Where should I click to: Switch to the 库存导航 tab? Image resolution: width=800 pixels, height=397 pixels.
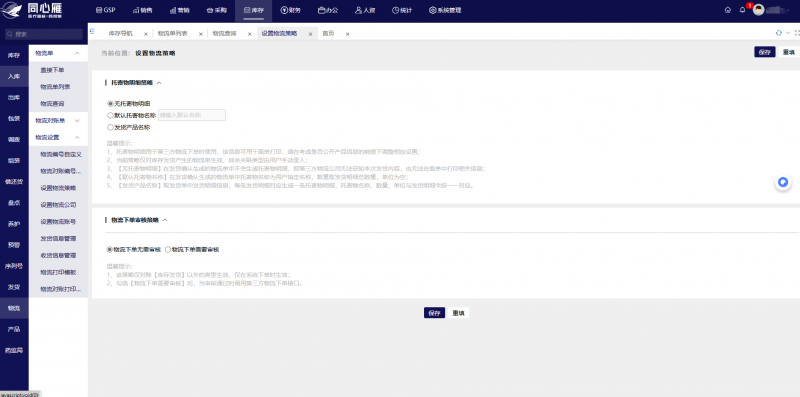120,34
